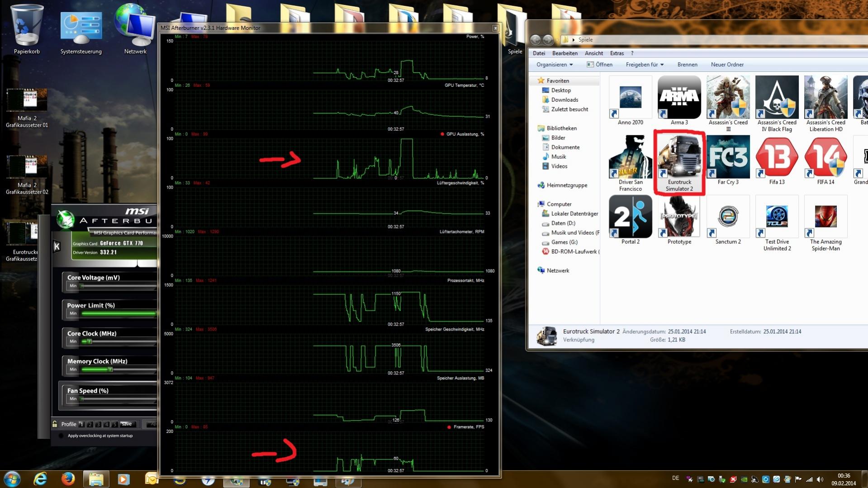Launch the Portal 2 shortcut
This screenshot has width=868, height=488.
pyautogui.click(x=630, y=221)
